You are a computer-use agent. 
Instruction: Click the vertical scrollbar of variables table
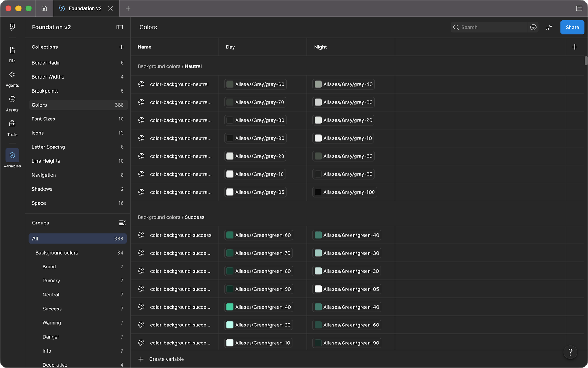coord(586,61)
